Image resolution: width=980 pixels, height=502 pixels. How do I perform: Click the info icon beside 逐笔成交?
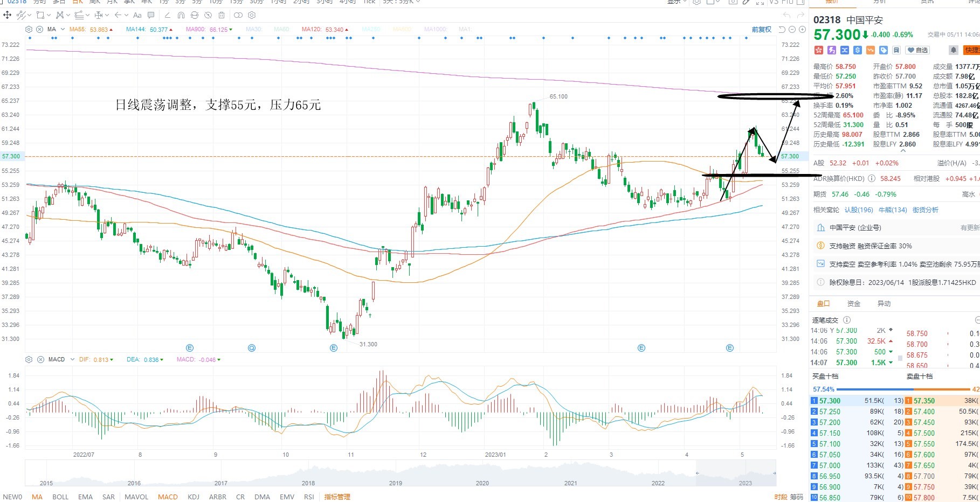pyautogui.click(x=847, y=320)
